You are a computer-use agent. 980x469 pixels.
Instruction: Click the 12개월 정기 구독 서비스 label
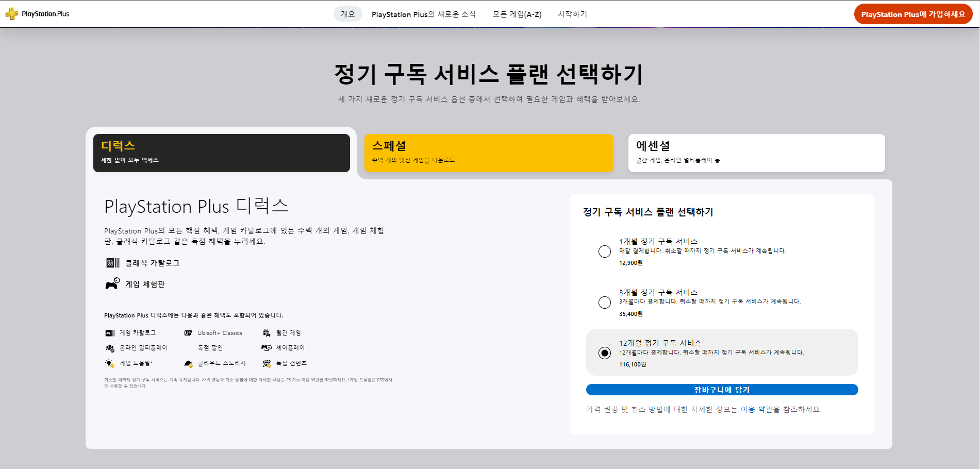click(x=660, y=343)
